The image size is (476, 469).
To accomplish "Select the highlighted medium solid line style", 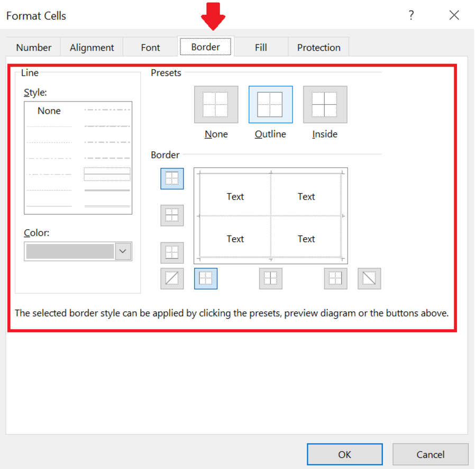I will 107,174.
